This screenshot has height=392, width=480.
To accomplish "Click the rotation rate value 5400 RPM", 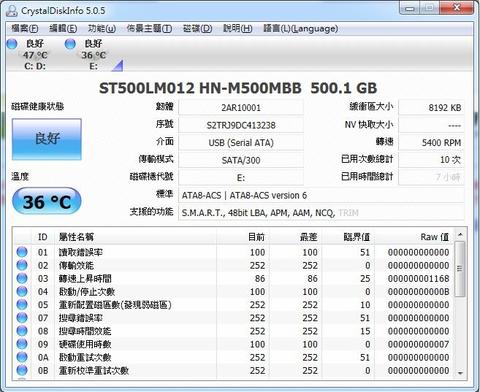I will pos(431,143).
